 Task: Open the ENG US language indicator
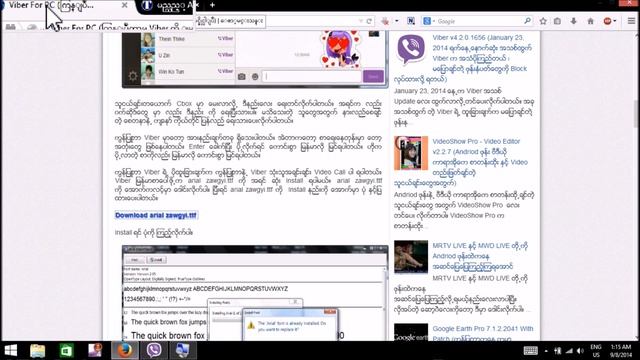coord(596,351)
